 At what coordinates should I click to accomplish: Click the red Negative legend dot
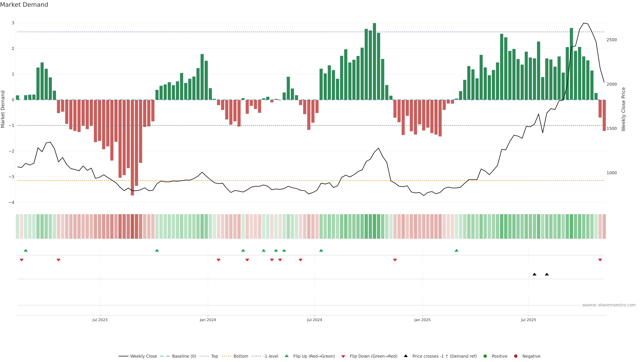point(516,356)
